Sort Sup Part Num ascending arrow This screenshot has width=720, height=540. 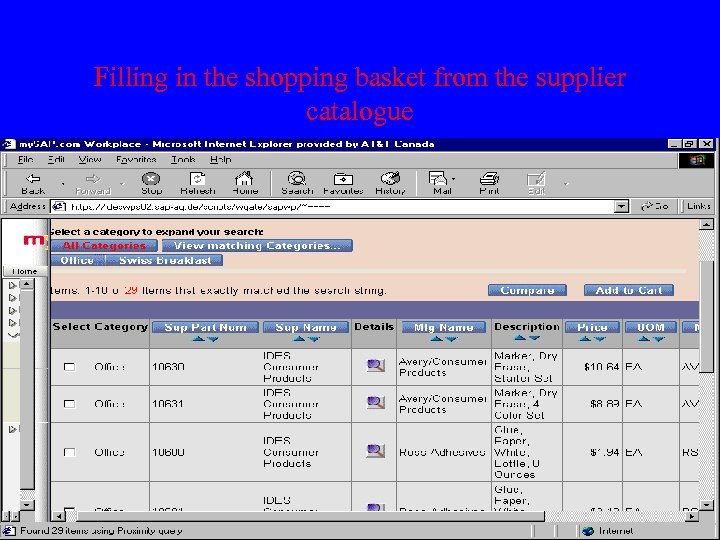pyautogui.click(x=198, y=339)
